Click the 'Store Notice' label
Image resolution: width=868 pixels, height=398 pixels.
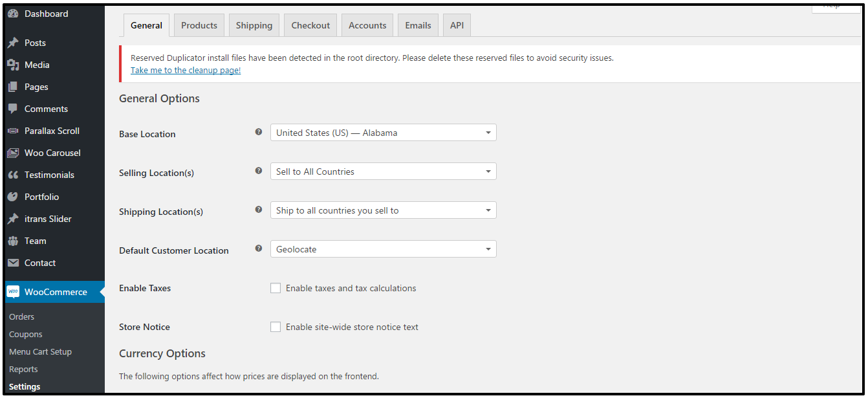point(144,327)
